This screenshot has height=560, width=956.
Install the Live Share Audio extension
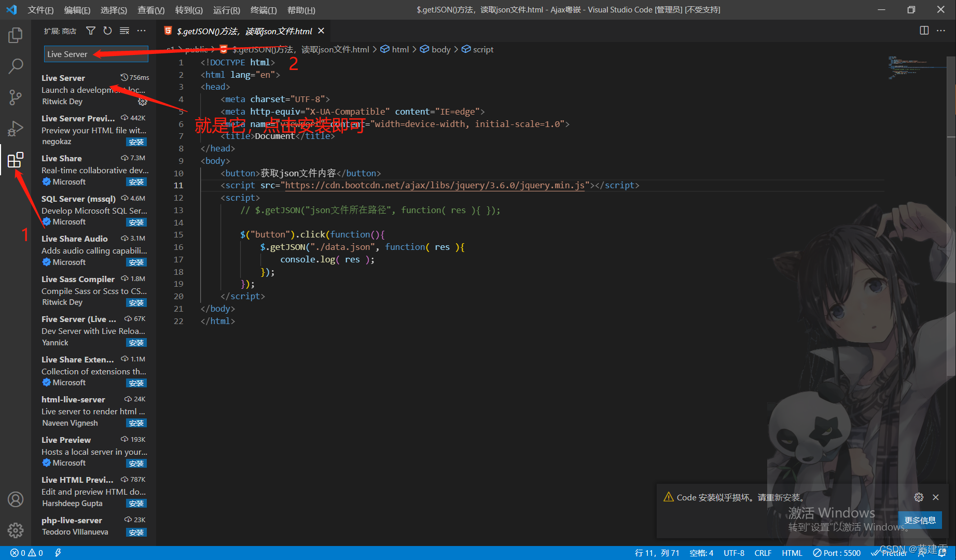click(136, 262)
